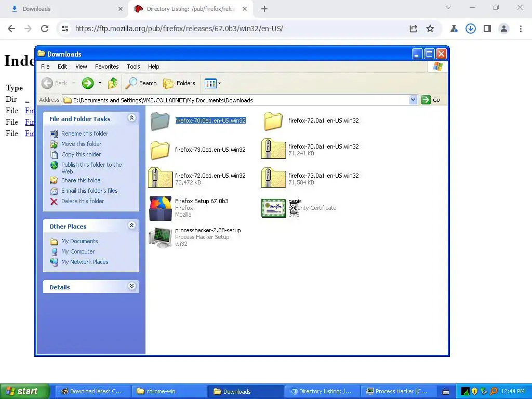Select the firefox-70.0a1 zip archive, 71,241 KB

273,149
